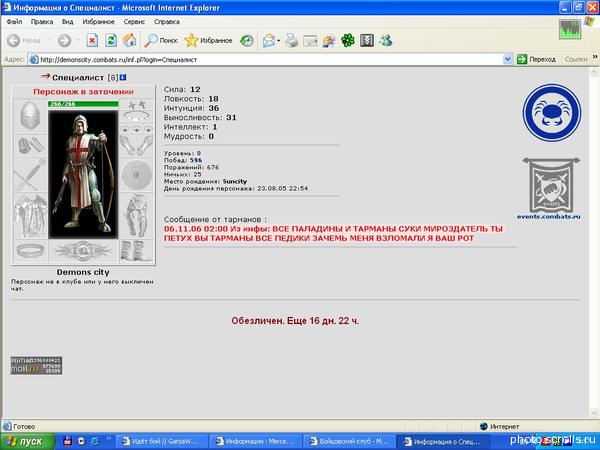Click 'Информация о Спец...' taskbar button
This screenshot has width=600, height=450.
pyautogui.click(x=444, y=441)
